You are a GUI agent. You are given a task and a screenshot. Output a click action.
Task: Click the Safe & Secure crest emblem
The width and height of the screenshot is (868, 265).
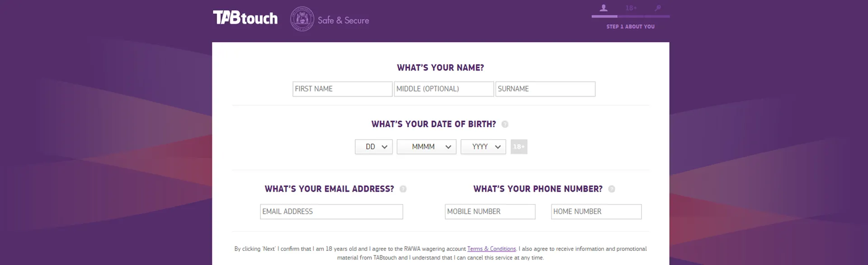pyautogui.click(x=302, y=19)
